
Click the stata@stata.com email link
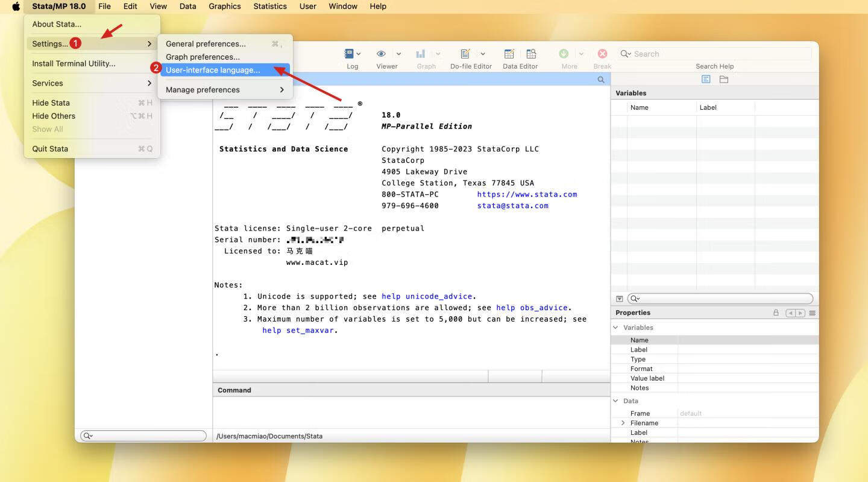(512, 206)
